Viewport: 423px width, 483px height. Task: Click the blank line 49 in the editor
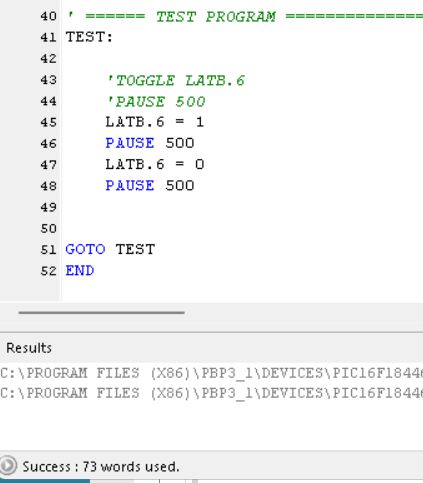pos(242,207)
